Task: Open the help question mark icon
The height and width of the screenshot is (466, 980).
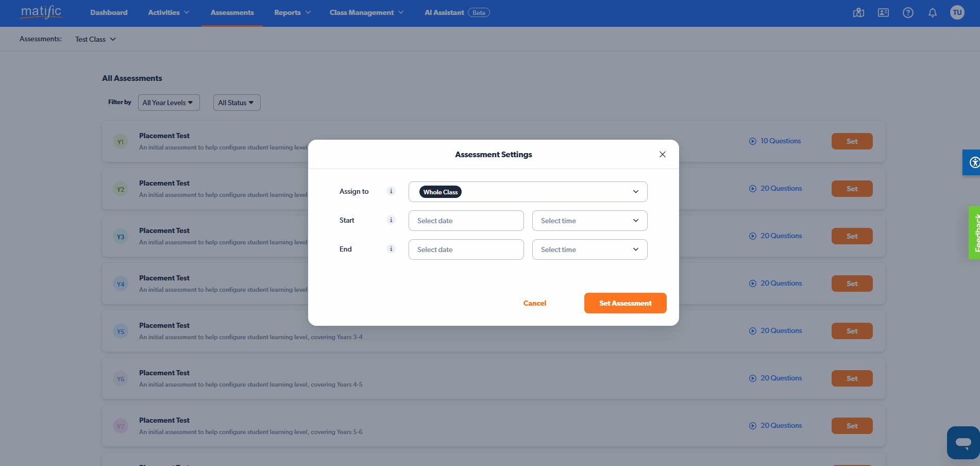Action: (908, 13)
